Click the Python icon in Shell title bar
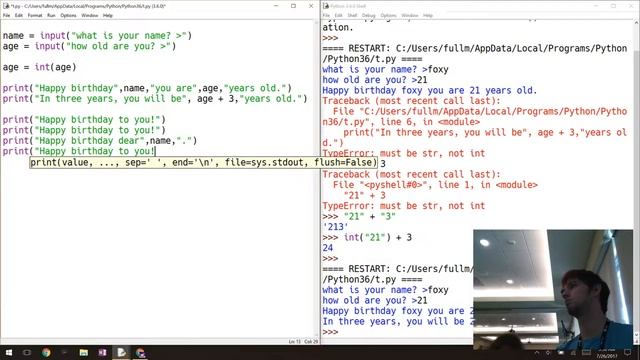640x360 pixels. 326,6
